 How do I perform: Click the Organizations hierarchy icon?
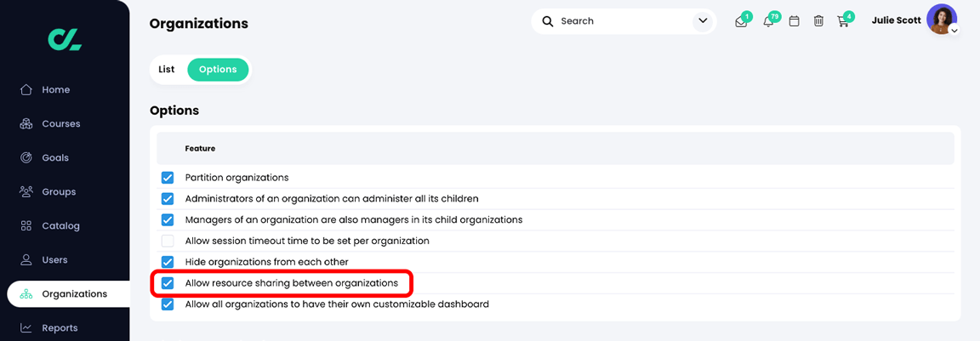pyautogui.click(x=26, y=293)
